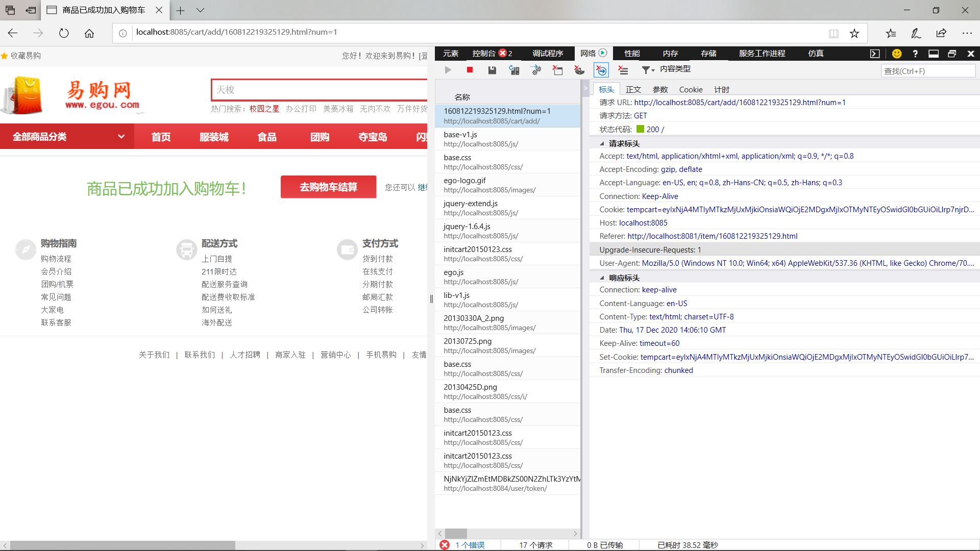Select jquery-1.6.4.js request row
This screenshot has height=551, width=980.
(508, 231)
